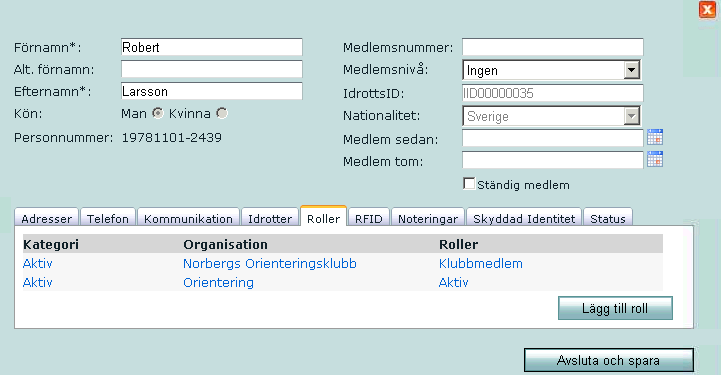721x375 pixels.
Task: Click the Organisation column header
Action: (225, 244)
